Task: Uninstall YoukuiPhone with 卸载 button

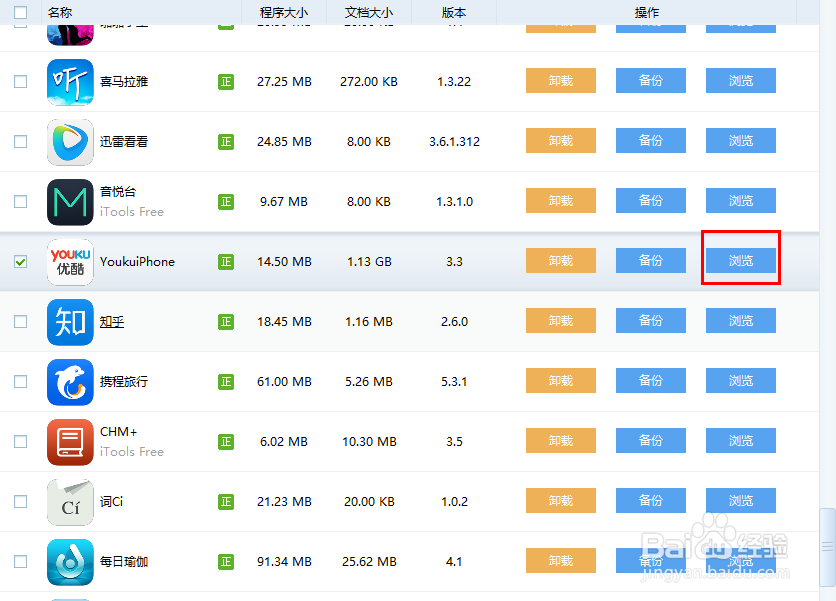Action: [561, 261]
